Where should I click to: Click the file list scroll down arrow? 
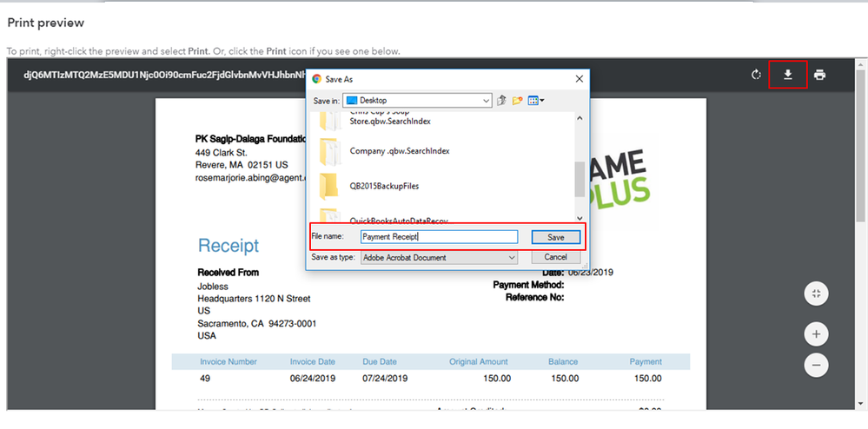point(580,218)
